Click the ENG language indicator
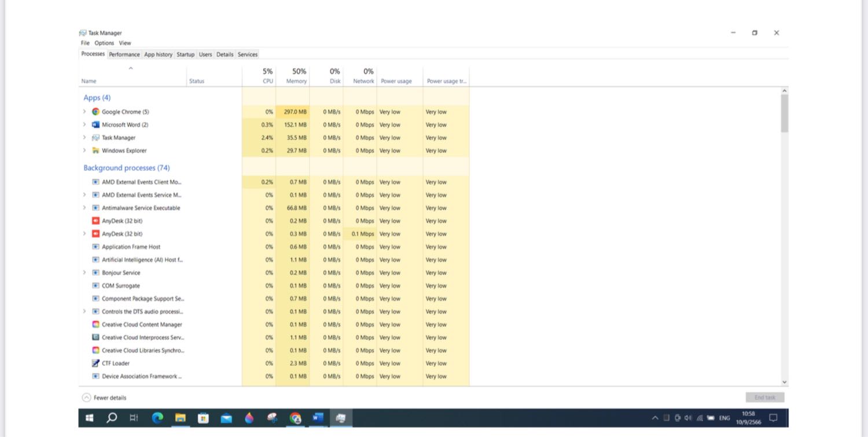868x437 pixels. click(724, 418)
